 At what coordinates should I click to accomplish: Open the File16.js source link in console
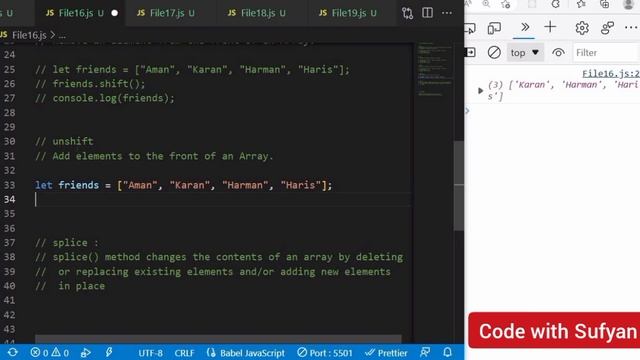611,74
